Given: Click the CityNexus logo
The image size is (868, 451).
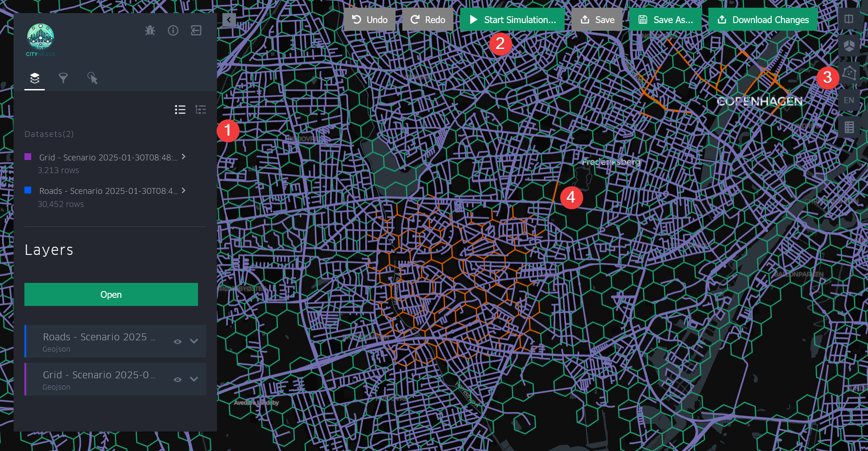Looking at the screenshot, I should pyautogui.click(x=40, y=40).
